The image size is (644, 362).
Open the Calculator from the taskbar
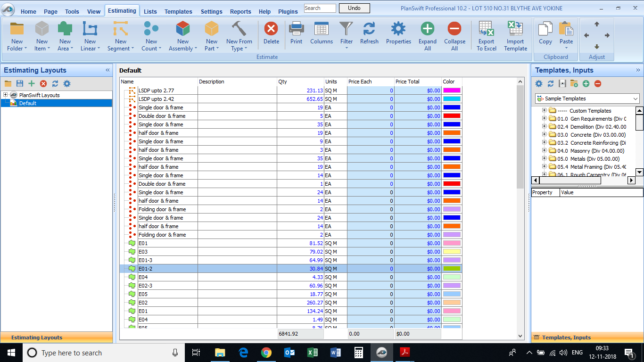coord(358,353)
